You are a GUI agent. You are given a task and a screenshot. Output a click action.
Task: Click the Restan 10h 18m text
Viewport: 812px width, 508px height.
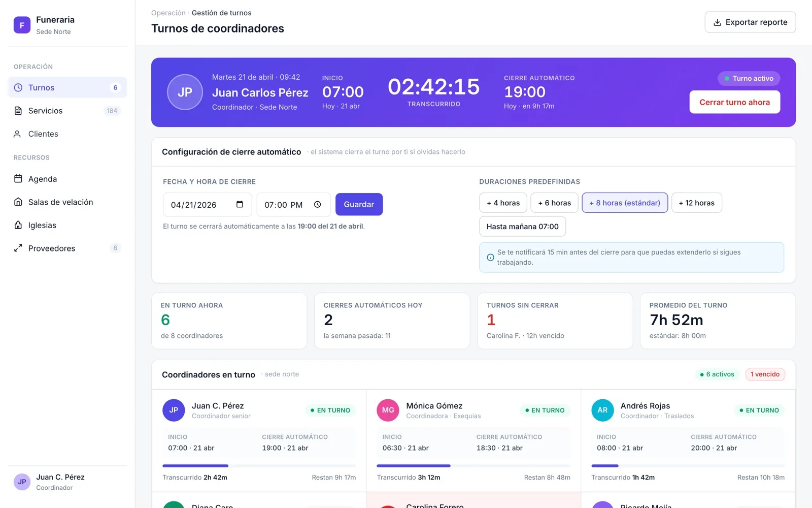[x=761, y=478]
